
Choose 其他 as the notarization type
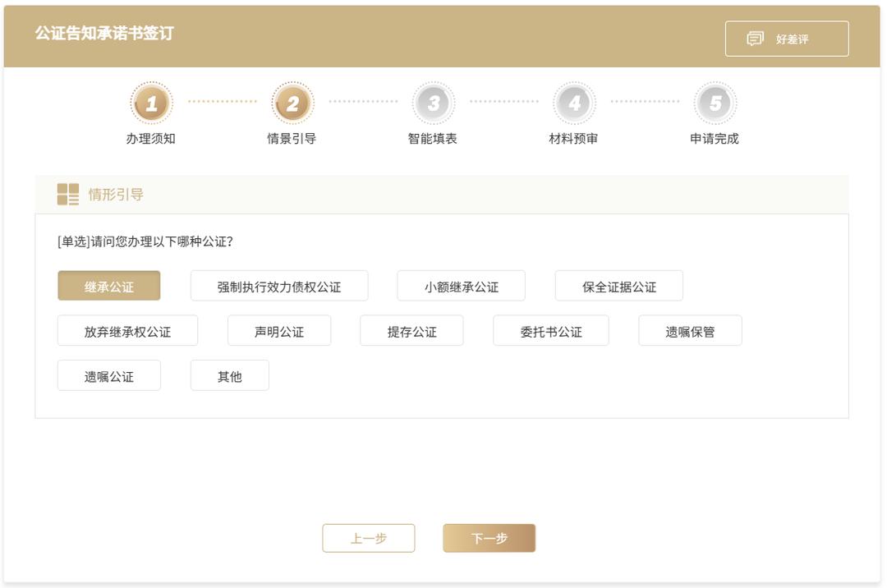click(230, 376)
